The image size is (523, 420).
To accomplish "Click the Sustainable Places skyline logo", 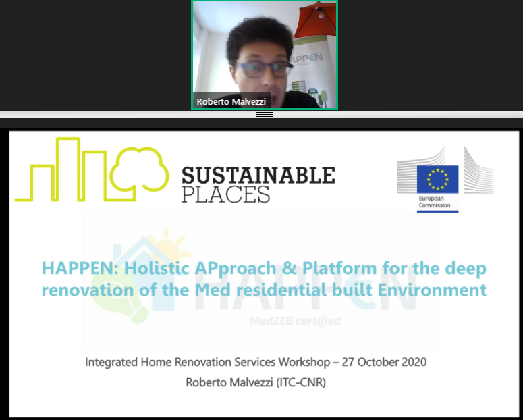I will point(92,169).
